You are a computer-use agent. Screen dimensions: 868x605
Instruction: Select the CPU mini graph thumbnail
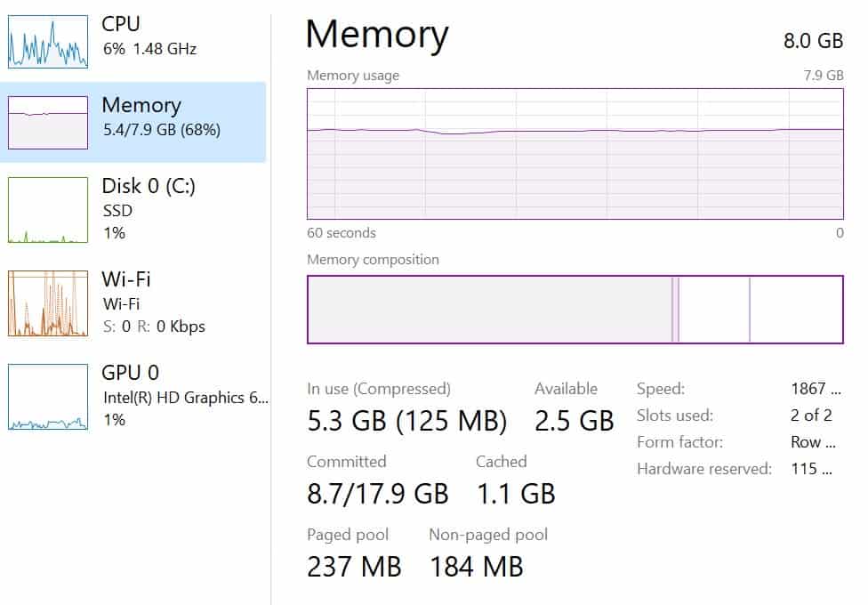(x=48, y=42)
